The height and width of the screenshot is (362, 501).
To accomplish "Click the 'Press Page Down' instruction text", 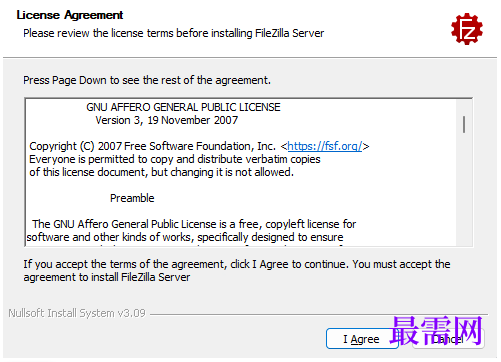I will pyautogui.click(x=147, y=80).
